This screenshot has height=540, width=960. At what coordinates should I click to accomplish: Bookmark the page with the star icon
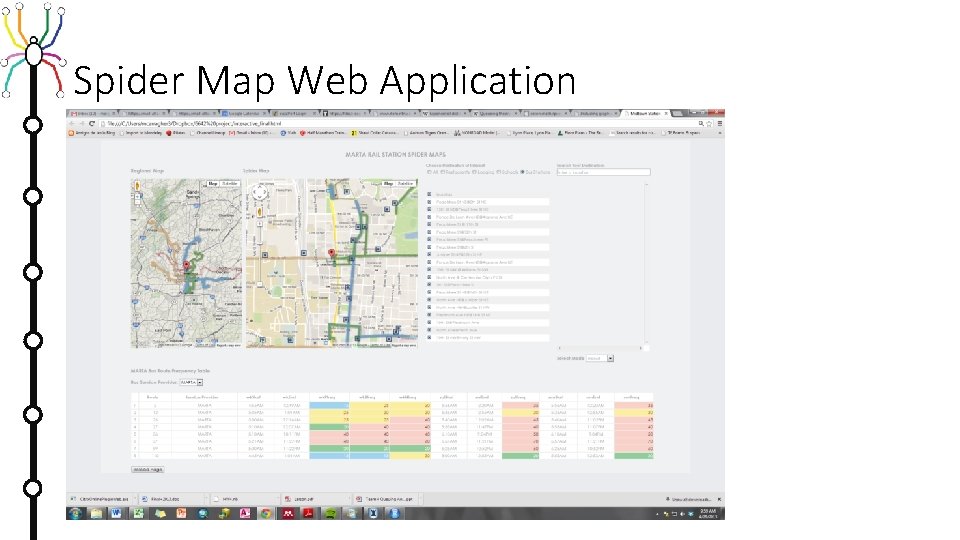click(710, 123)
